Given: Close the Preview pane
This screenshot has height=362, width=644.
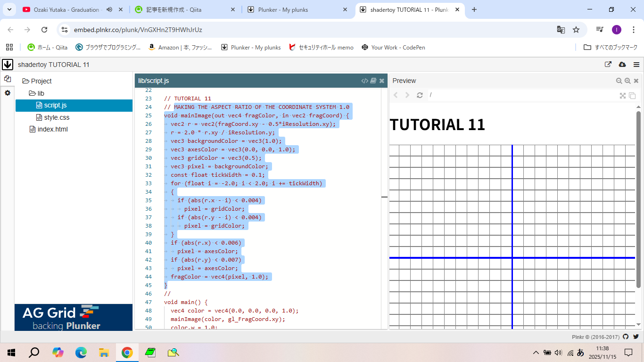Looking at the screenshot, I should (x=636, y=81).
